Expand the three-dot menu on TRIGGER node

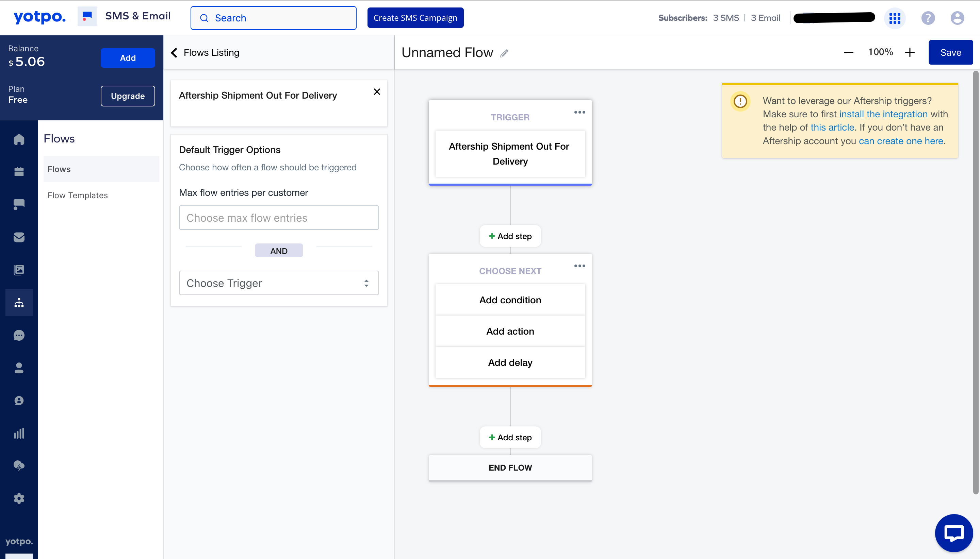(x=578, y=112)
